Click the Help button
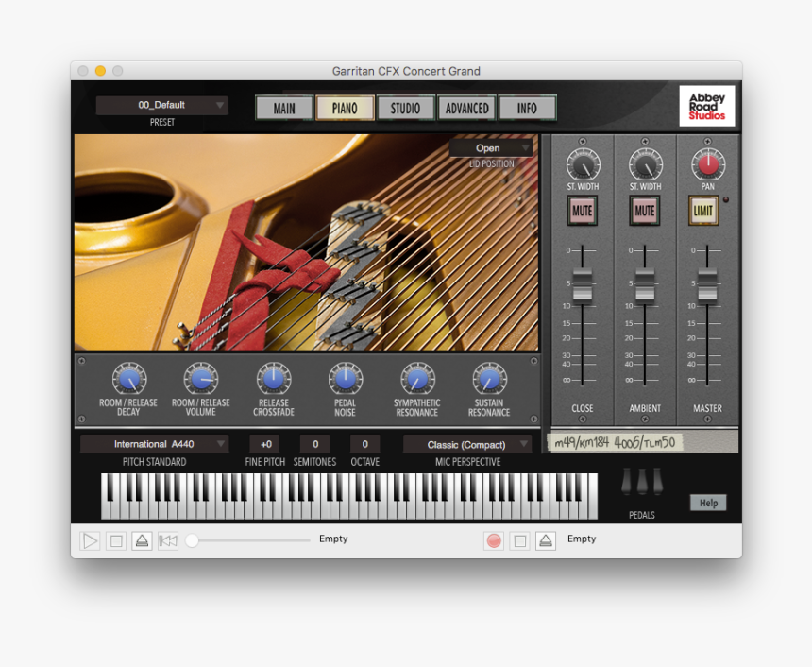812x667 pixels. pyautogui.click(x=707, y=503)
